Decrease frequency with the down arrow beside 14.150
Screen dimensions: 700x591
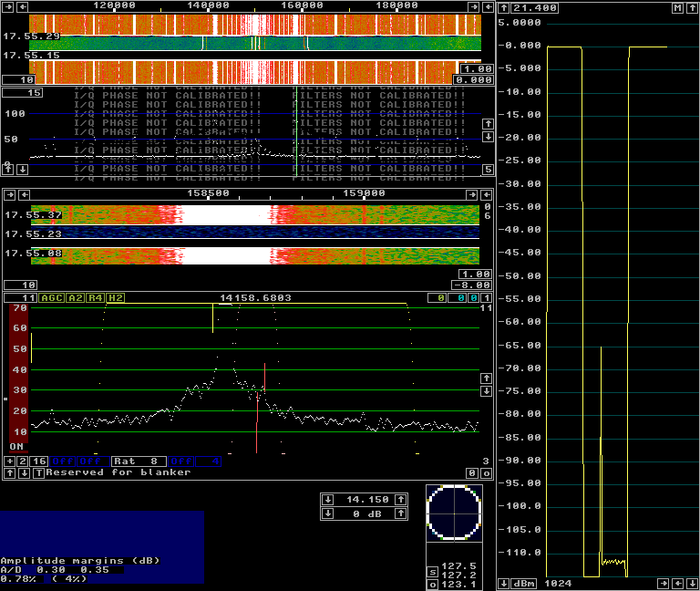(328, 500)
